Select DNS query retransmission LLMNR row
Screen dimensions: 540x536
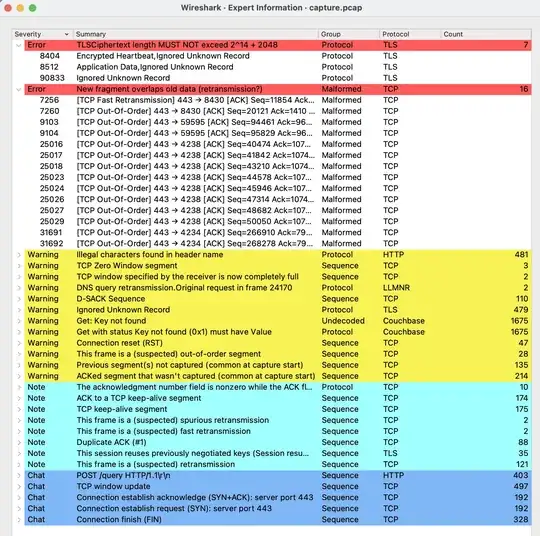tap(278, 288)
